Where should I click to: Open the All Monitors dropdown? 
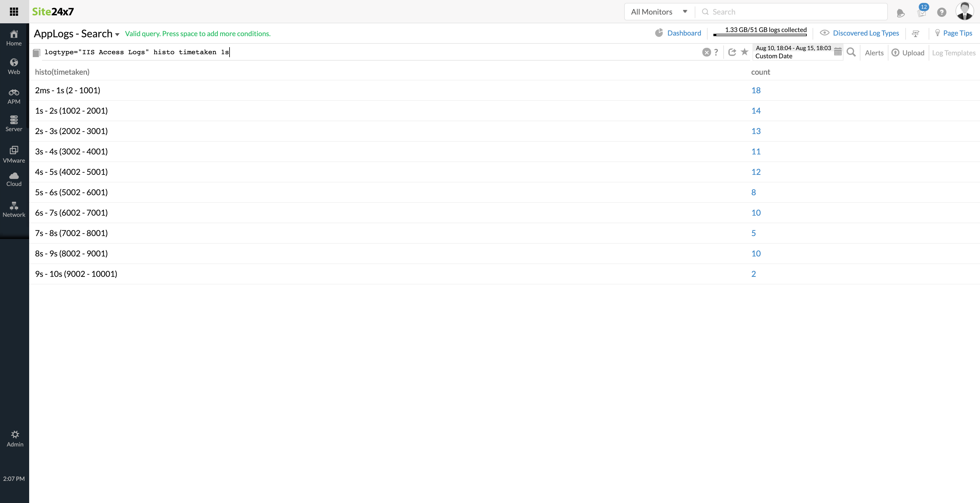[x=659, y=12]
